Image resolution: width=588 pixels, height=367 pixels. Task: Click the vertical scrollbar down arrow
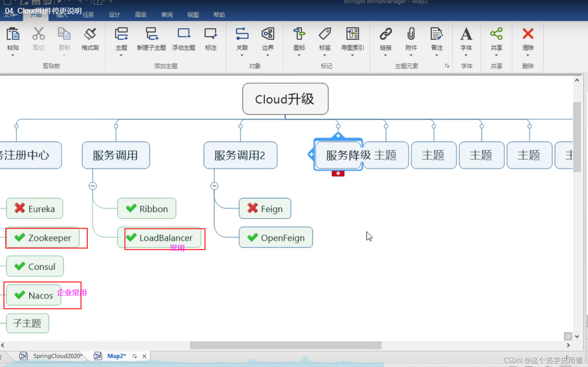577,336
